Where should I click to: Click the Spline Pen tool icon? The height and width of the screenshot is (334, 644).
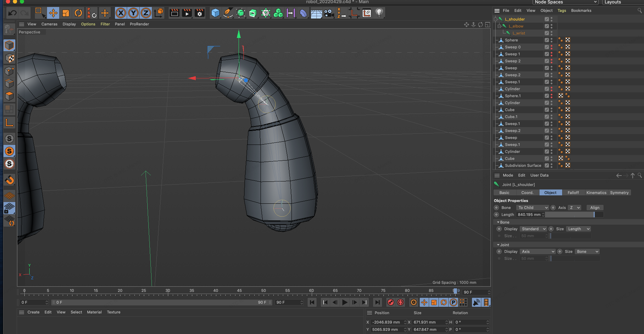pyautogui.click(x=228, y=13)
